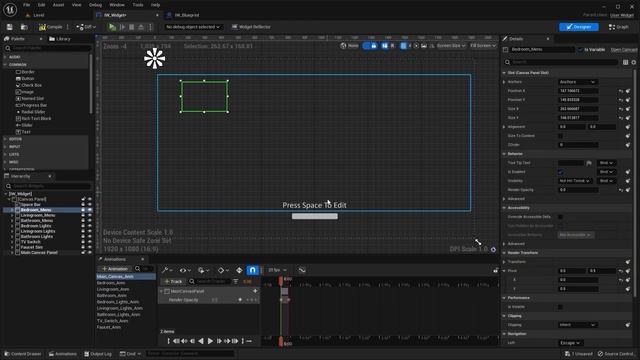Open the Library tab next to Palette
This screenshot has width=640, height=360.
point(60,39)
